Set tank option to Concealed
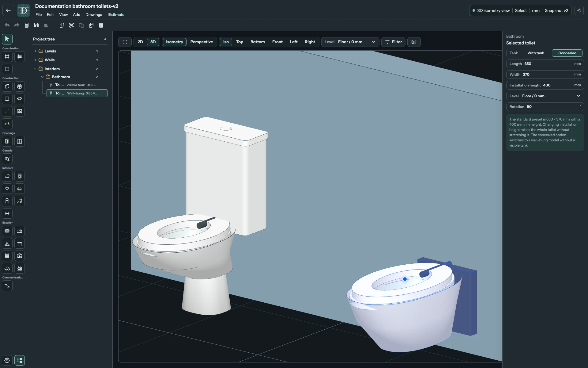This screenshot has width=588, height=368. [x=567, y=53]
